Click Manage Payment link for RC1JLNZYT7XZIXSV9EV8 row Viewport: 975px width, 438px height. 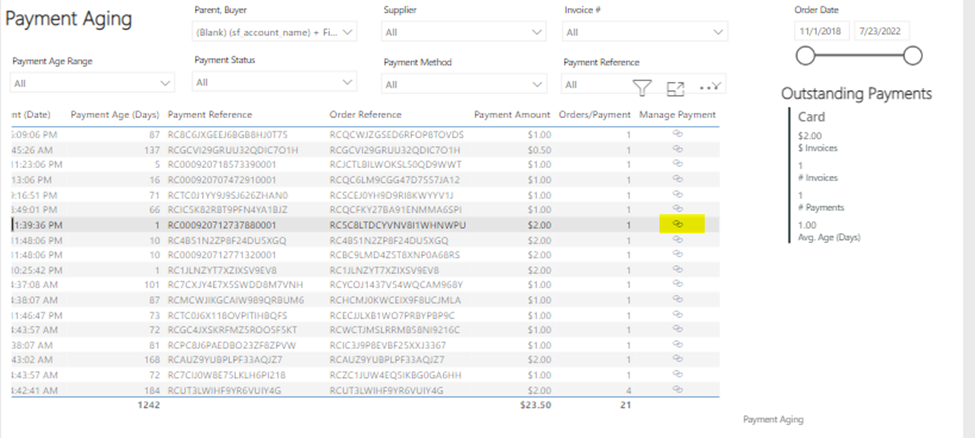[677, 270]
